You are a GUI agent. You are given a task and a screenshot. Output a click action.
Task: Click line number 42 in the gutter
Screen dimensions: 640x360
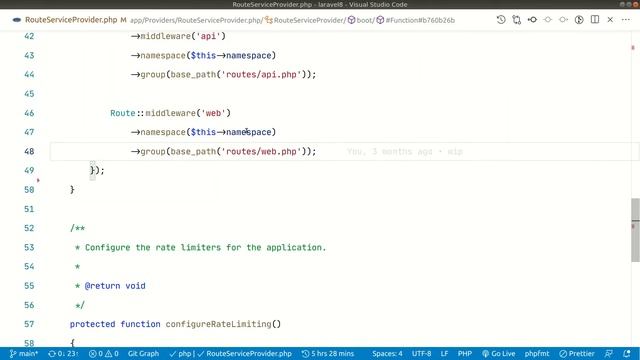pyautogui.click(x=29, y=36)
